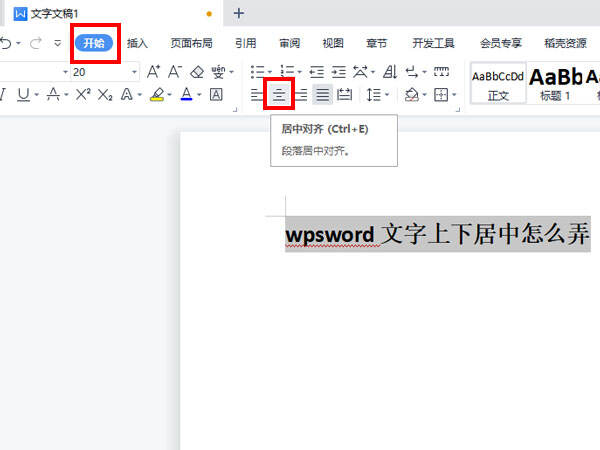This screenshot has height=450, width=600.
Task: Expand the font size dropdown arrow
Action: coord(134,72)
